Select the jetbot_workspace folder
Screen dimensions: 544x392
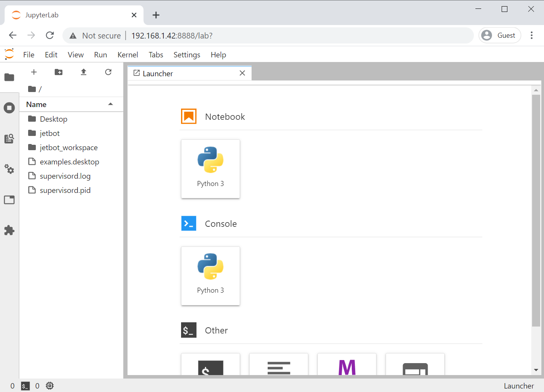point(71,147)
